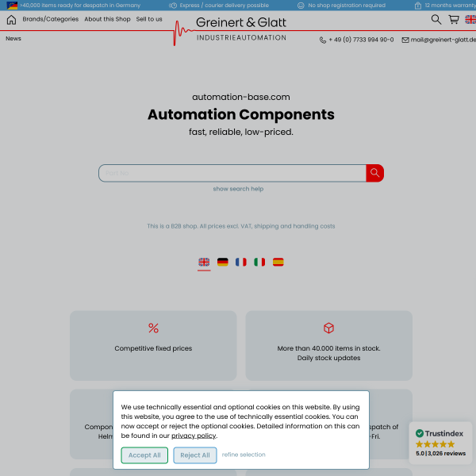
Task: Click the Trustindex green checkmark badge
Action: [420, 433]
